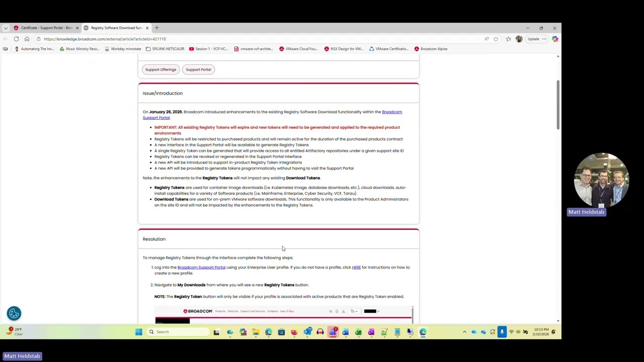
Task: Close the Certificate - Support Portal tab
Action: point(77,28)
